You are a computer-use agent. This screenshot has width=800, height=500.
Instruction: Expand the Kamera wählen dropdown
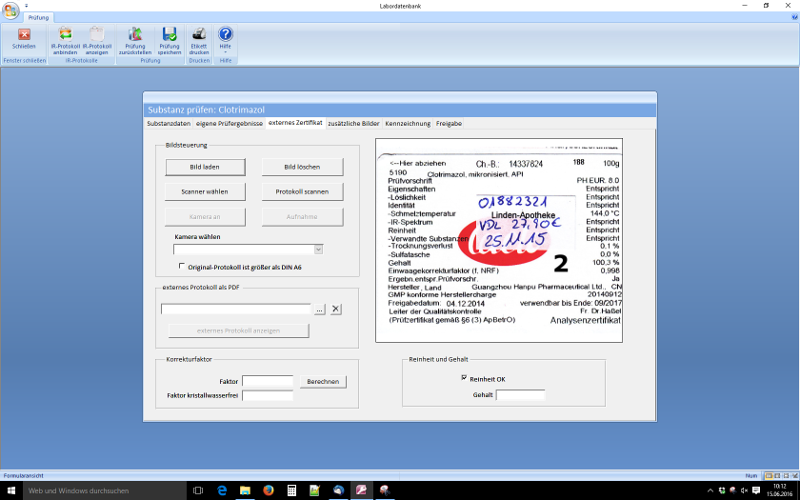coord(318,249)
